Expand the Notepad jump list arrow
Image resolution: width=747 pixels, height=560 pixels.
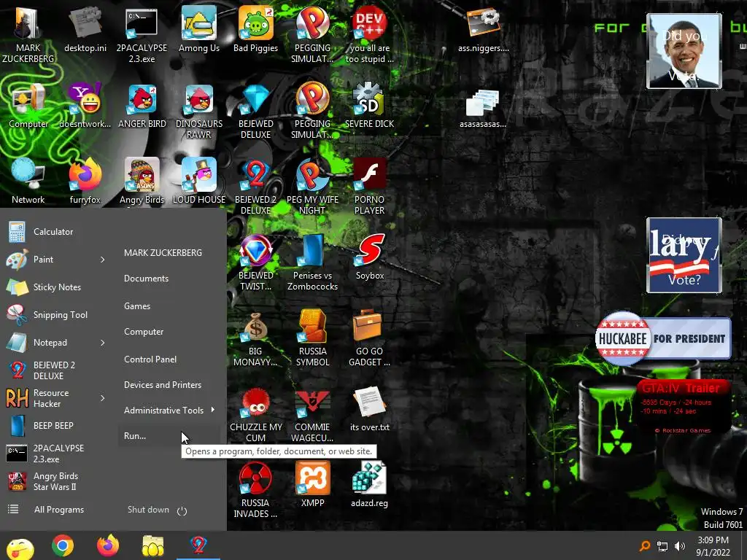click(x=103, y=343)
